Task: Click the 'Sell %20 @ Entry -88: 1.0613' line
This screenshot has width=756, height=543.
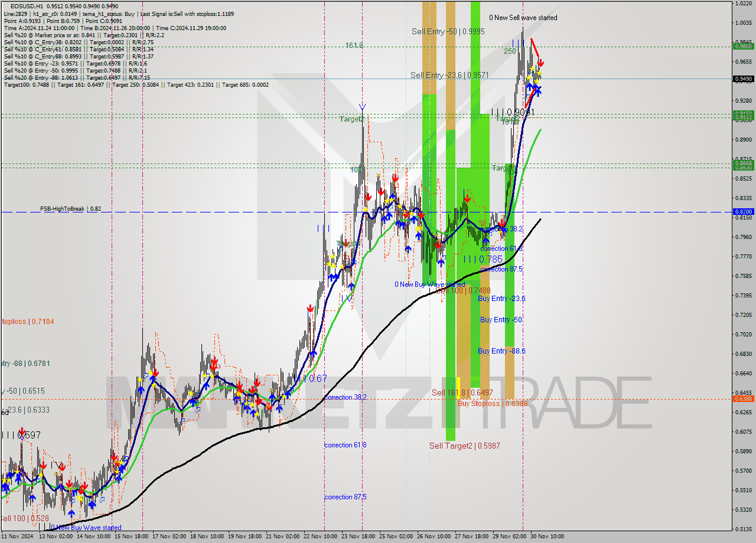Action: (77, 77)
